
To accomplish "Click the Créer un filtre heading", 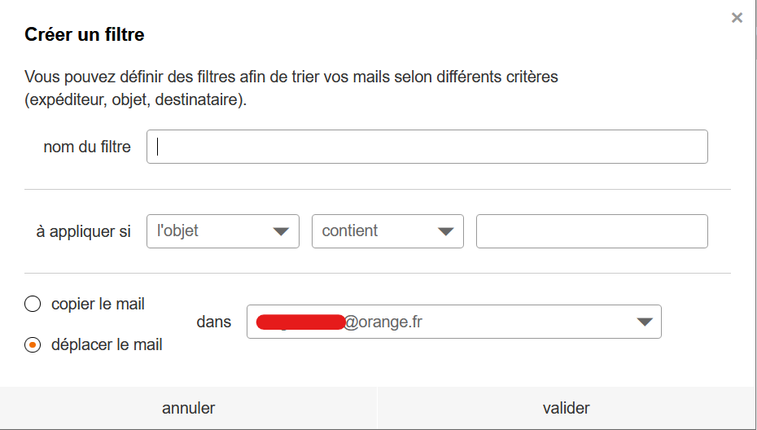I will 84,35.
